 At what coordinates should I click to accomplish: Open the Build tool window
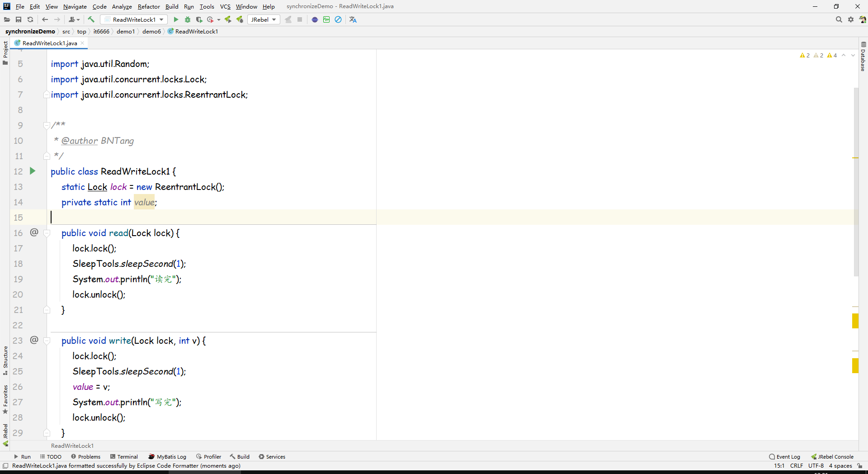(240, 457)
